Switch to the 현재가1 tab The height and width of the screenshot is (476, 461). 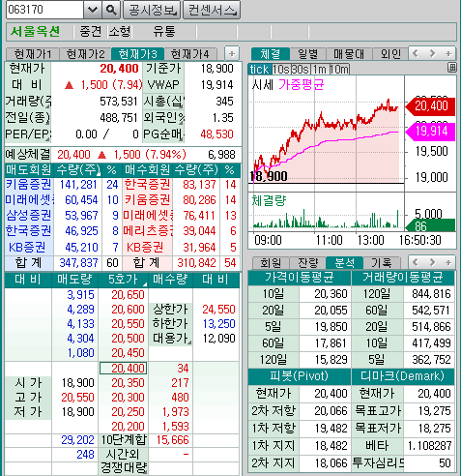point(33,54)
